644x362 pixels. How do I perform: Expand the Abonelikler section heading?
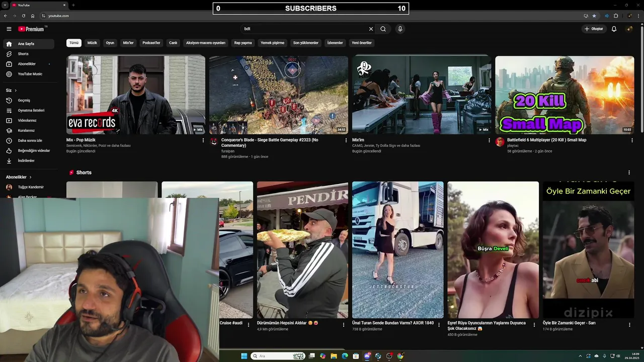coord(19,177)
